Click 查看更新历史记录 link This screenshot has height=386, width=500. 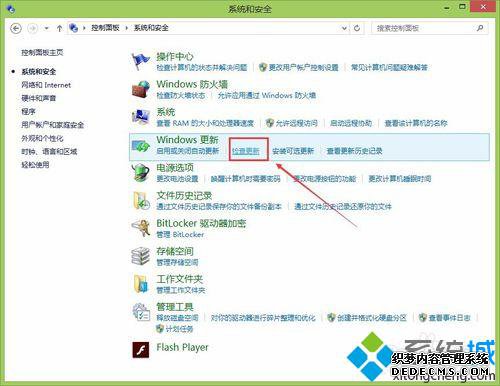[354, 151]
